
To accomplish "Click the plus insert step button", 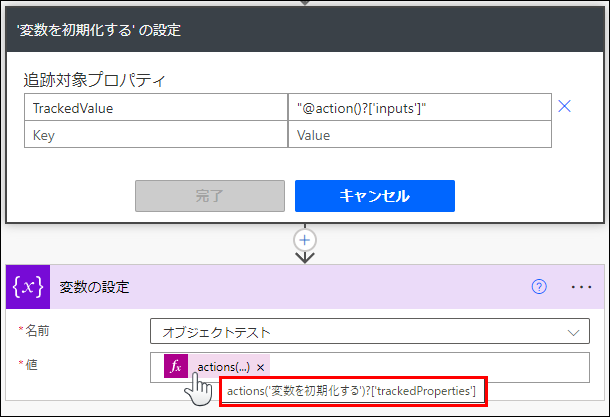I will pos(305,240).
